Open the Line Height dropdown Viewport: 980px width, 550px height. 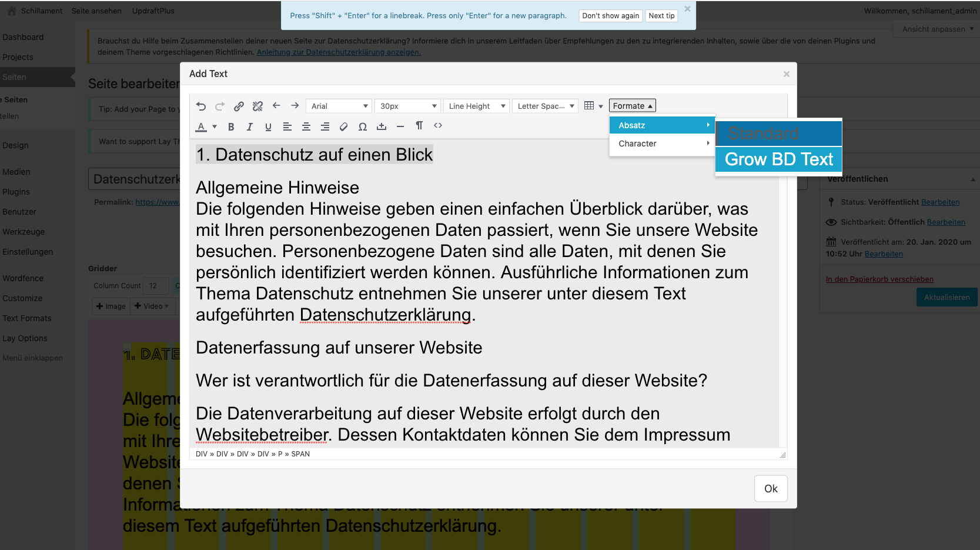476,106
